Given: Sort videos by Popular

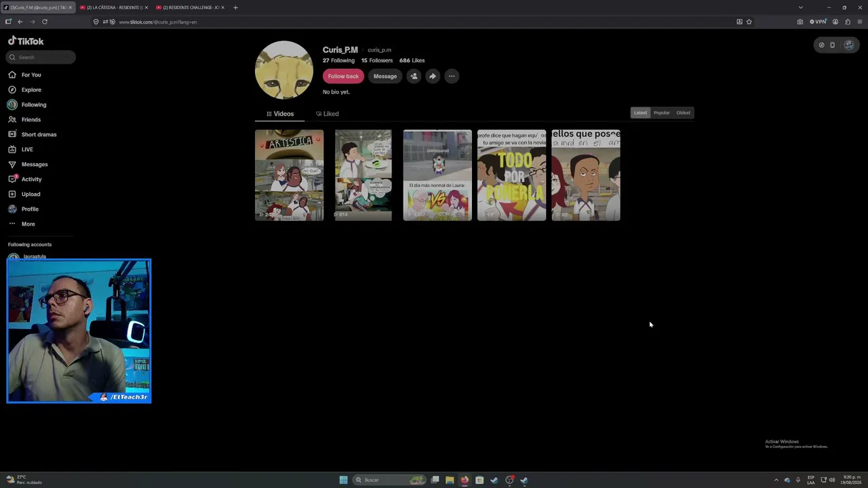Looking at the screenshot, I should pyautogui.click(x=662, y=113).
